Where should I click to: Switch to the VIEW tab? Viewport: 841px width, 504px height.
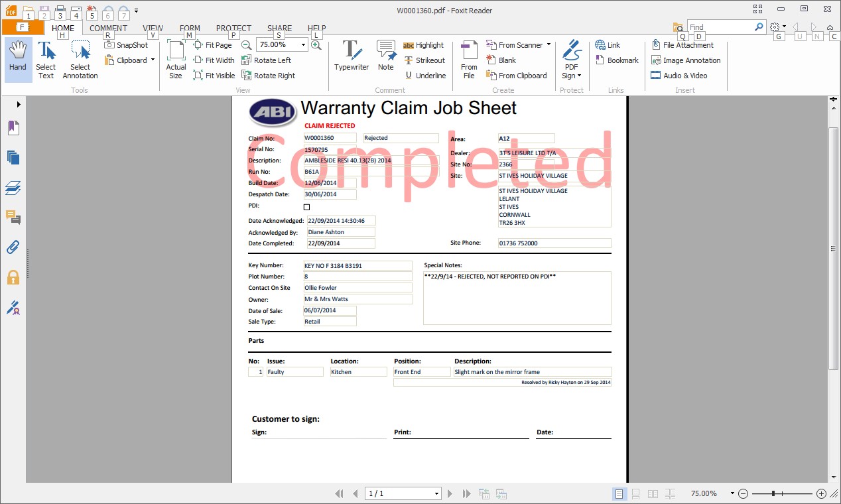tap(153, 29)
